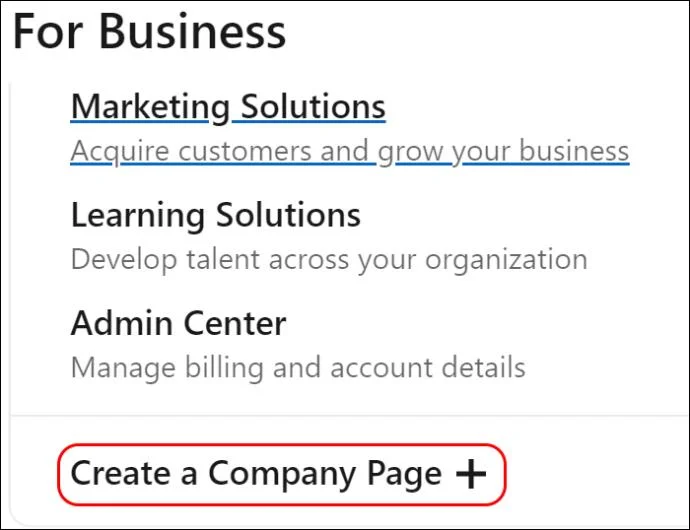Open the Marketing Solutions link
This screenshot has width=690, height=530.
[x=228, y=106]
